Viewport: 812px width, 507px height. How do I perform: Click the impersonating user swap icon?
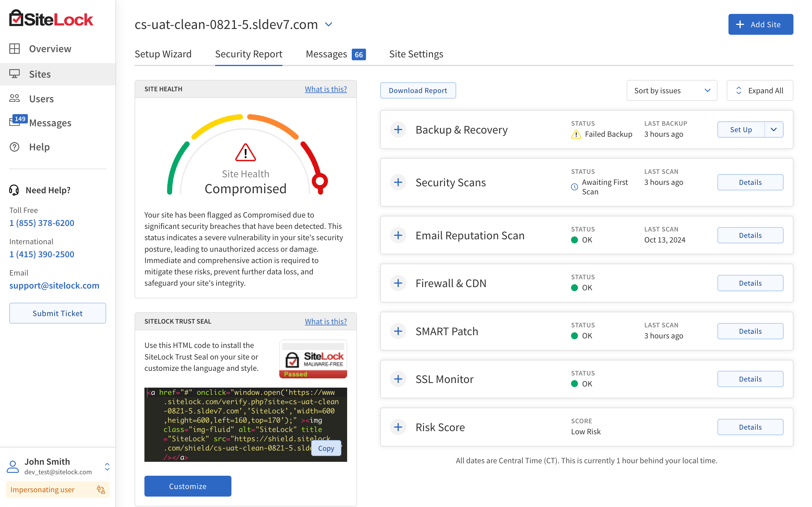101,490
